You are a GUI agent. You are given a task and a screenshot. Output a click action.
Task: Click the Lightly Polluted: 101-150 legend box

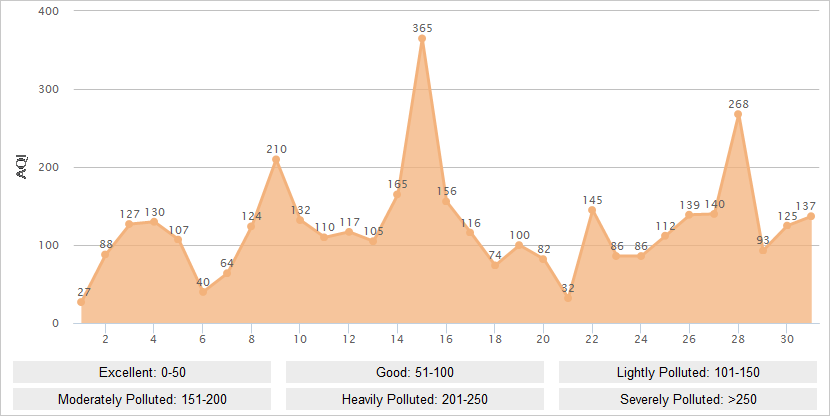(688, 372)
